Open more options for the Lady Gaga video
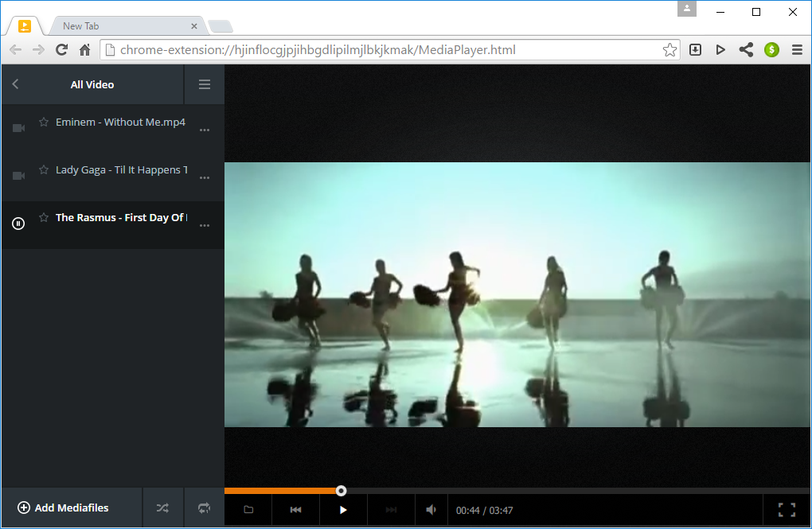Viewport: 812px width, 529px height. 205,177
